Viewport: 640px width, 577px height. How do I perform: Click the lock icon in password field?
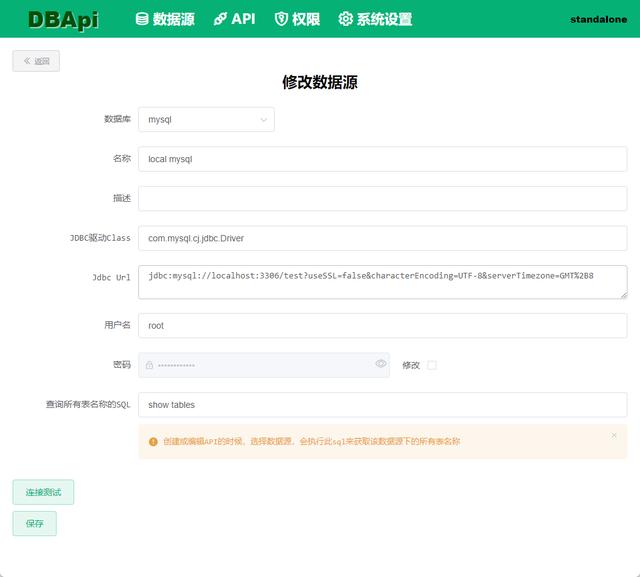point(149,365)
